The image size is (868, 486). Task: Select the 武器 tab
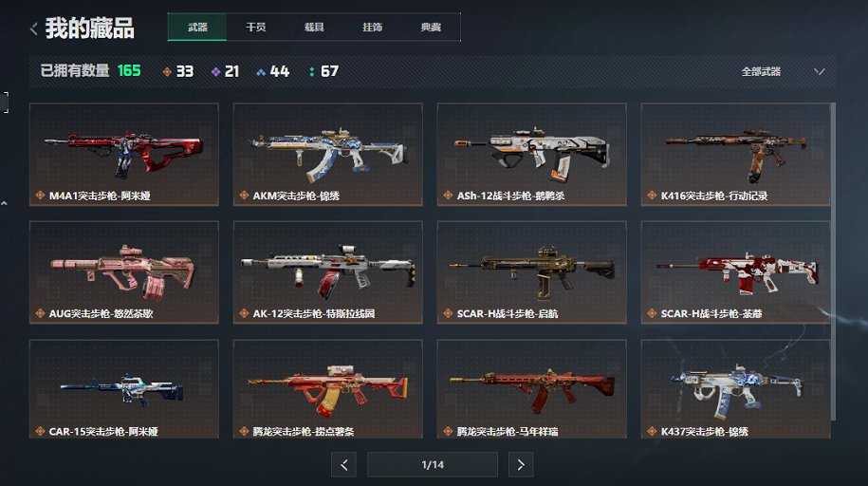[x=197, y=28]
